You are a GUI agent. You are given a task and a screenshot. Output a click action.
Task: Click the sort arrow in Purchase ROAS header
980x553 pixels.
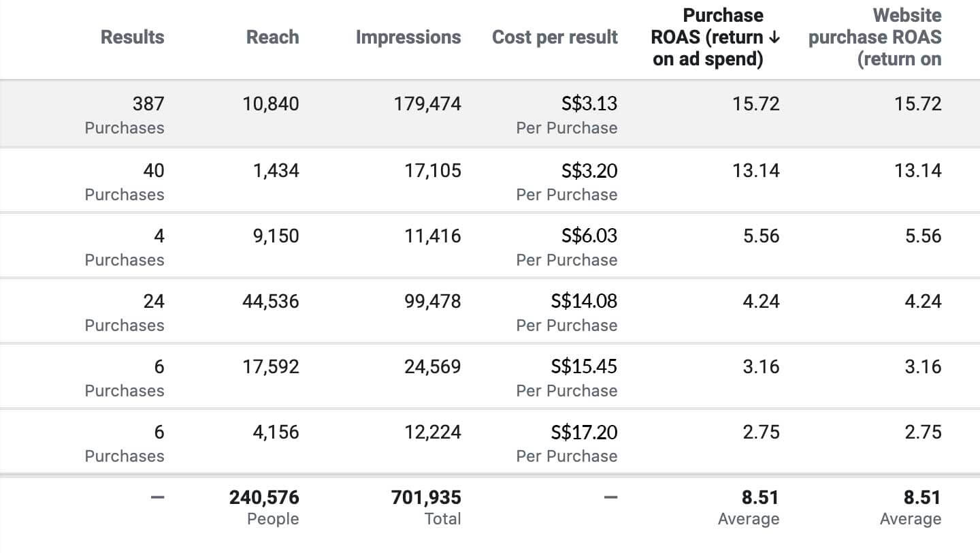pos(774,37)
